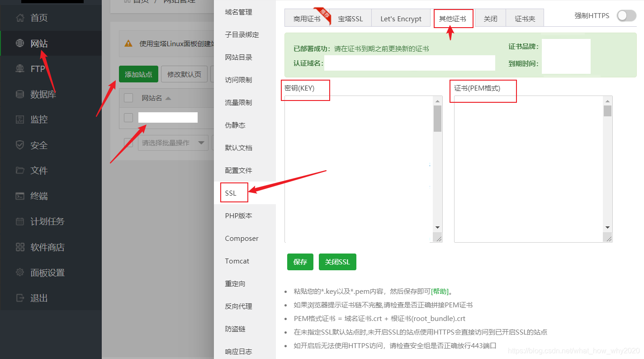The height and width of the screenshot is (359, 644).
Task: Switch to Let's Encrypt tab
Action: point(401,19)
